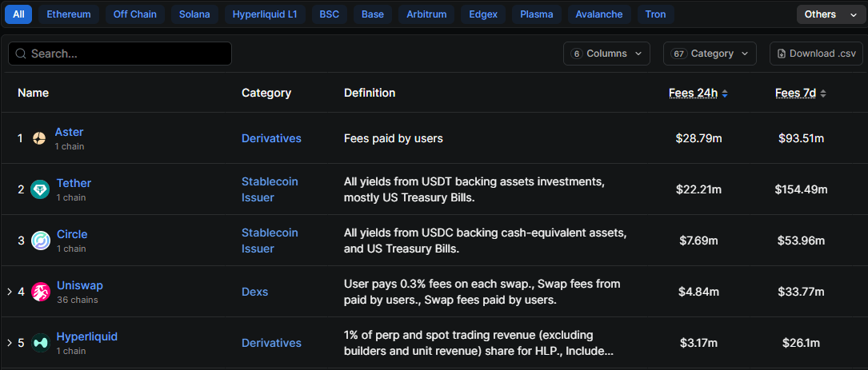Download the table as .csv
The height and width of the screenshot is (370, 868).
815,54
